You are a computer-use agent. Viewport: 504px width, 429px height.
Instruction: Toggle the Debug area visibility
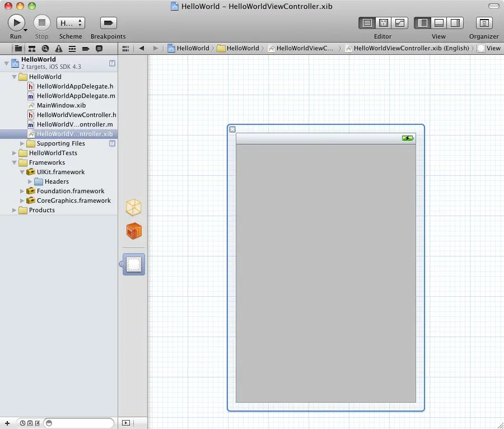pyautogui.click(x=439, y=23)
